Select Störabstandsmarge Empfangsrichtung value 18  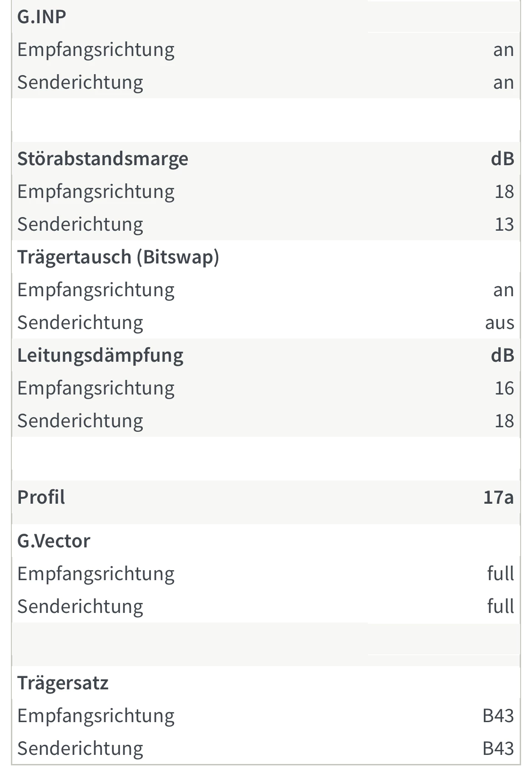(504, 192)
